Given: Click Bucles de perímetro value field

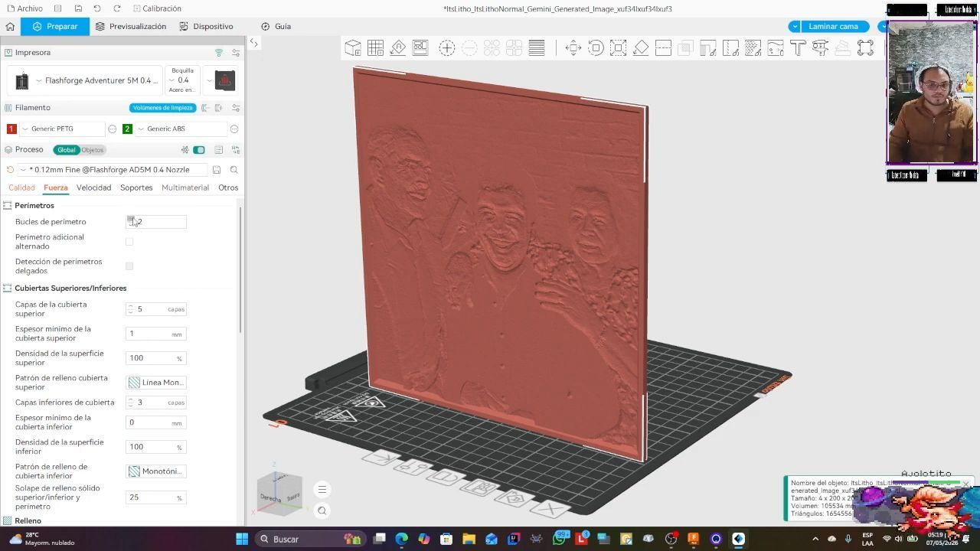Looking at the screenshot, I should pos(156,222).
